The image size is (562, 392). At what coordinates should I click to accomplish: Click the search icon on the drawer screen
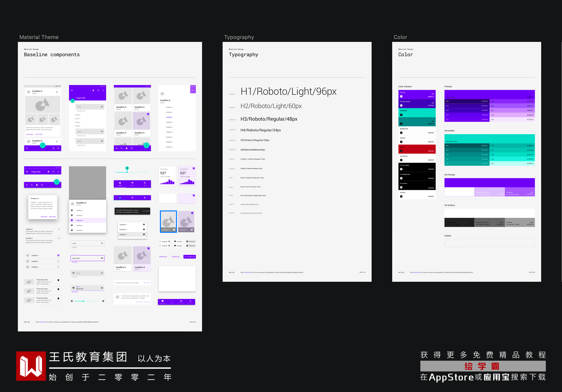click(193, 90)
